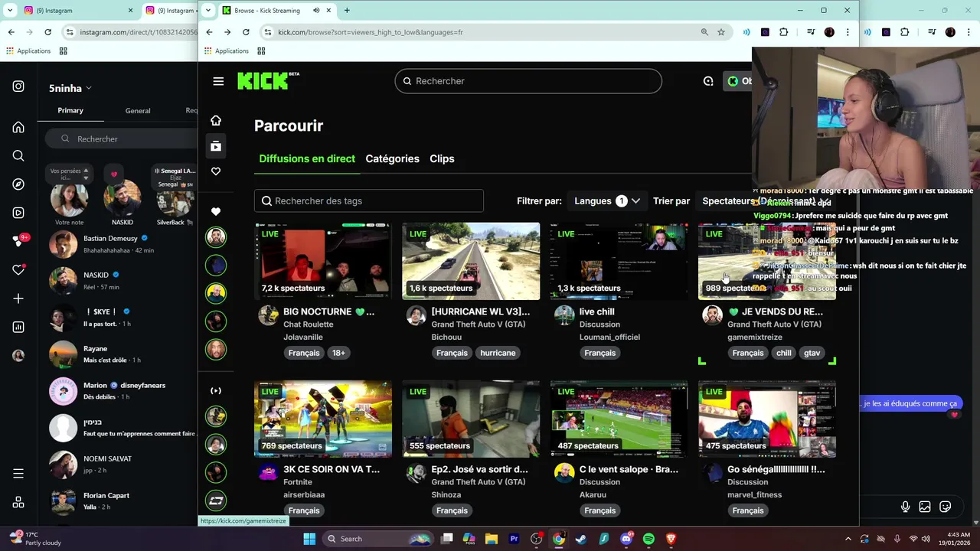Open the BIG NOCTURNE stream title
This screenshot has height=551, width=980.
(329, 311)
